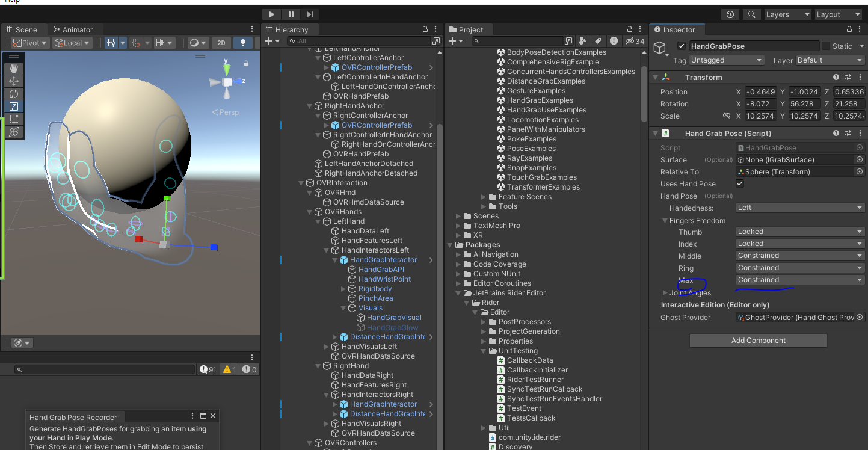Lock the Hierarchy panel
Screen dimensions: 868x450
(x=424, y=29)
